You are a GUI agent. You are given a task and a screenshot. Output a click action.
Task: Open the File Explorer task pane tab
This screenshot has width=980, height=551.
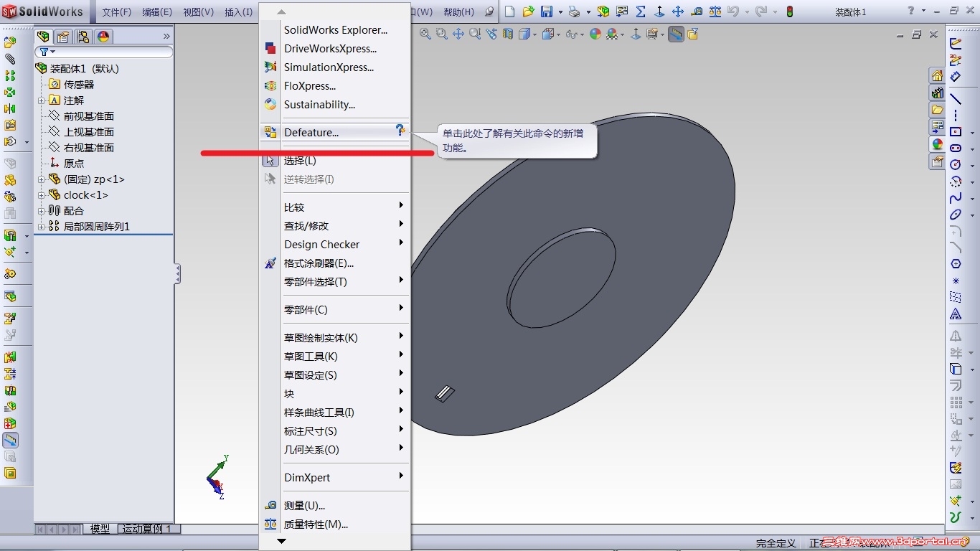tap(938, 110)
